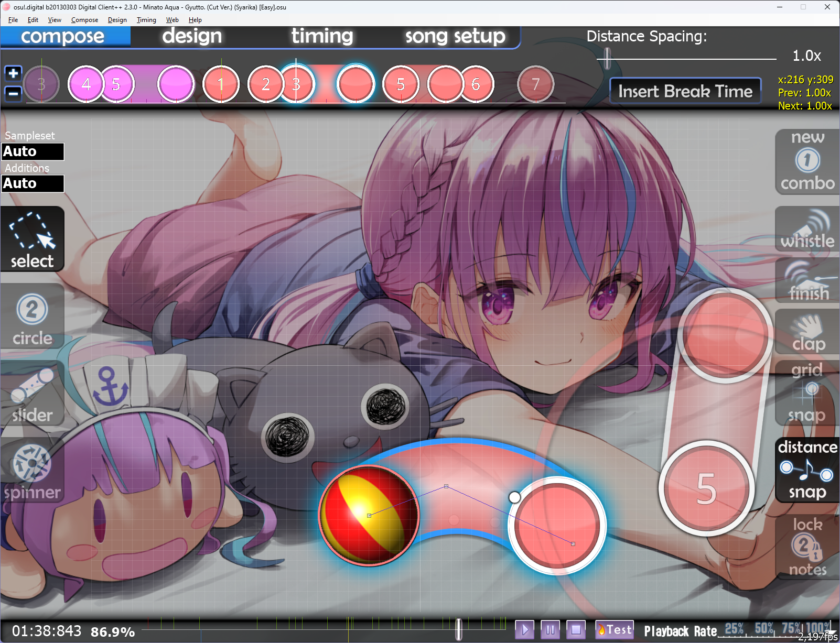Toggle new combo on selection
The image size is (840, 643).
click(x=807, y=162)
